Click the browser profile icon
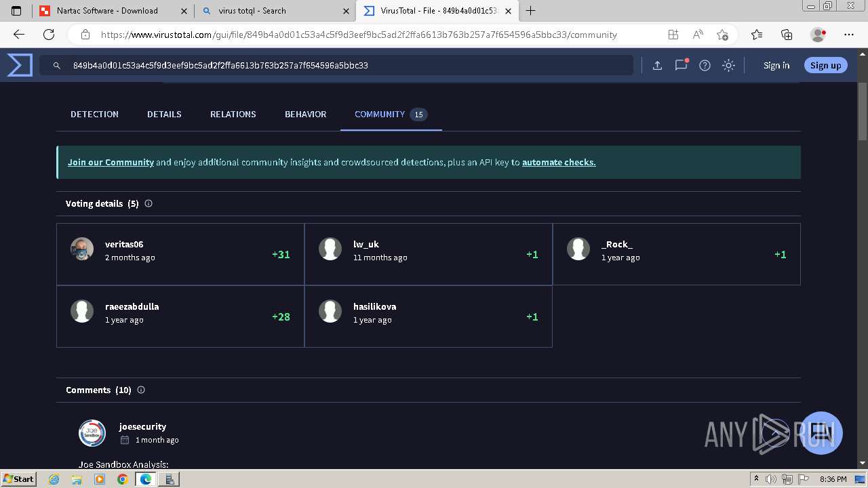Viewport: 868px width, 488px height. [818, 35]
